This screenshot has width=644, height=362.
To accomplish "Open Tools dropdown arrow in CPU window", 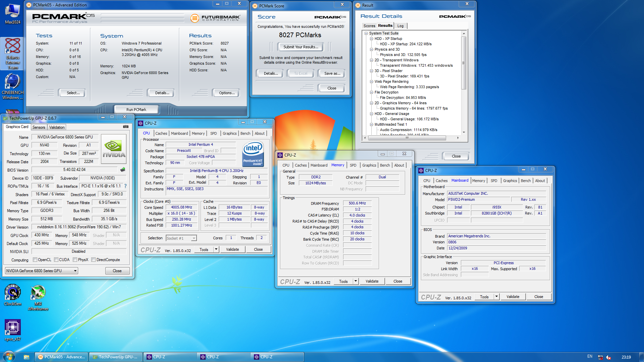I will click(216, 249).
